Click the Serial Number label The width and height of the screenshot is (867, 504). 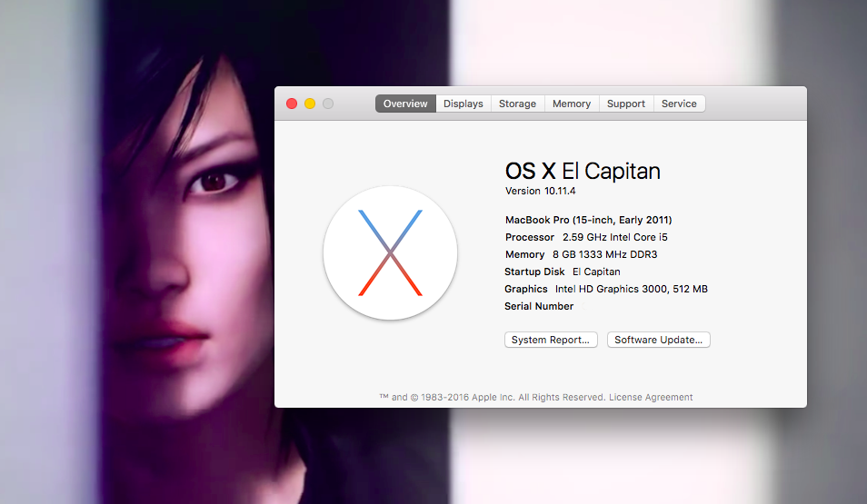[x=539, y=306]
